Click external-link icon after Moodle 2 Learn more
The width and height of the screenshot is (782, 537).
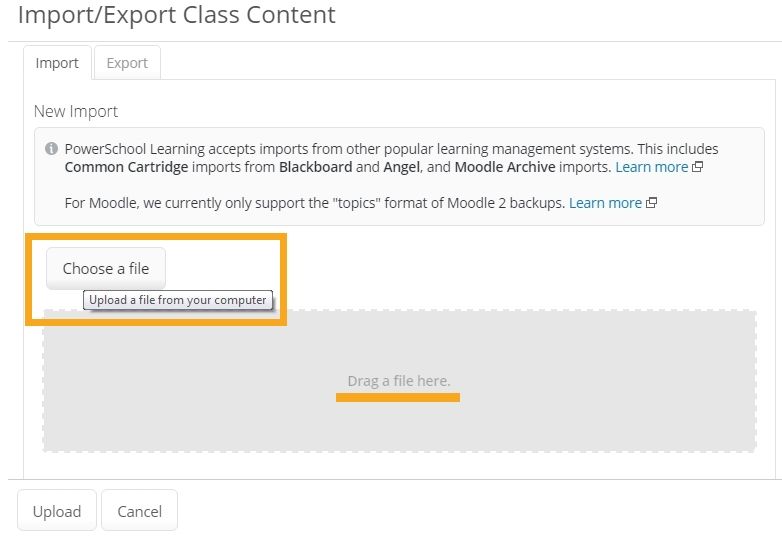tap(652, 203)
